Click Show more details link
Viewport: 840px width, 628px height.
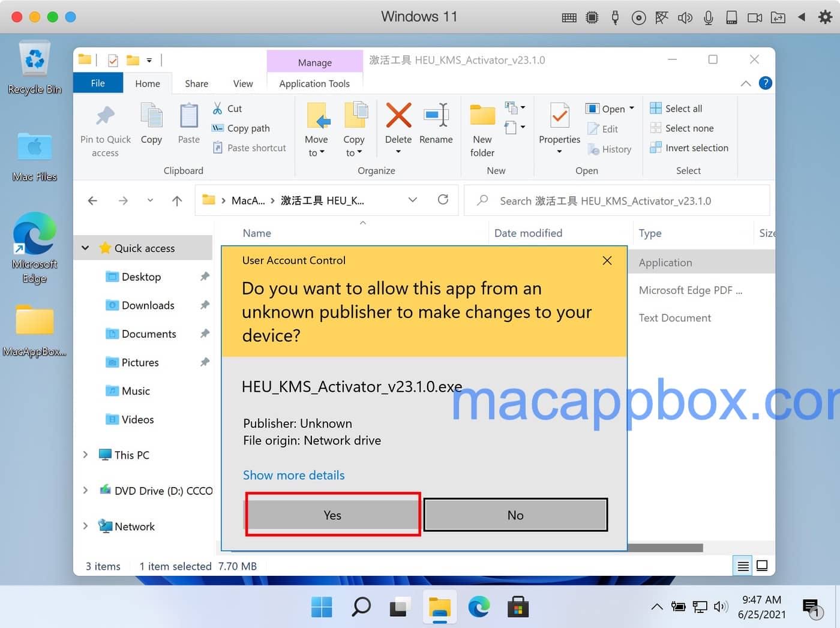click(x=294, y=475)
